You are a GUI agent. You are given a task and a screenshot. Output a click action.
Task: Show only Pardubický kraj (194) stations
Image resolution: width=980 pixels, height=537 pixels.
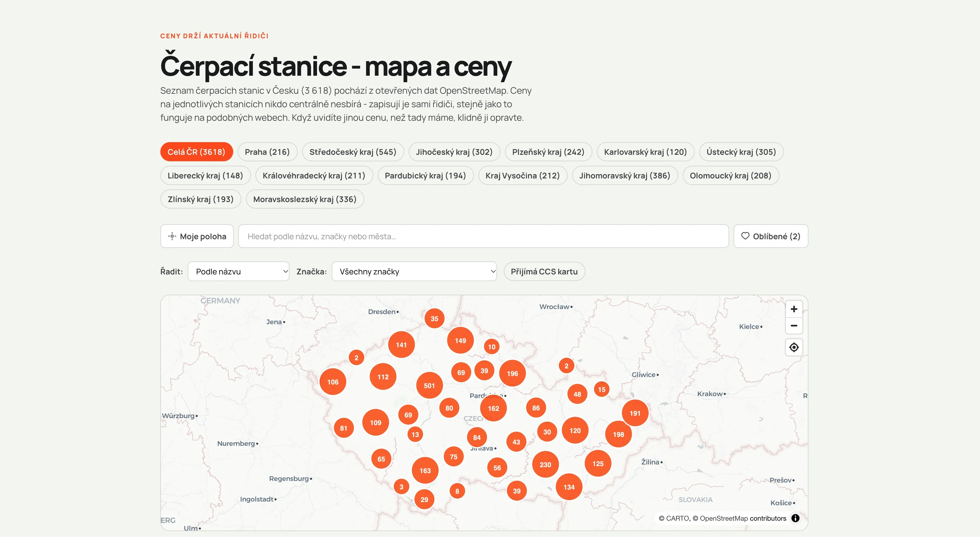click(x=425, y=175)
